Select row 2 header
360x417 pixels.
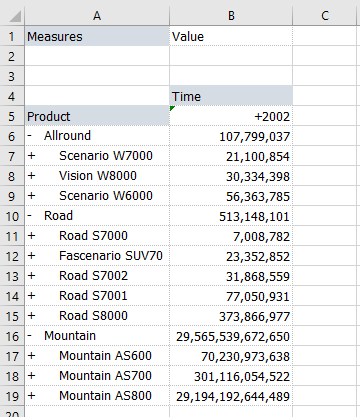pyautogui.click(x=12, y=56)
